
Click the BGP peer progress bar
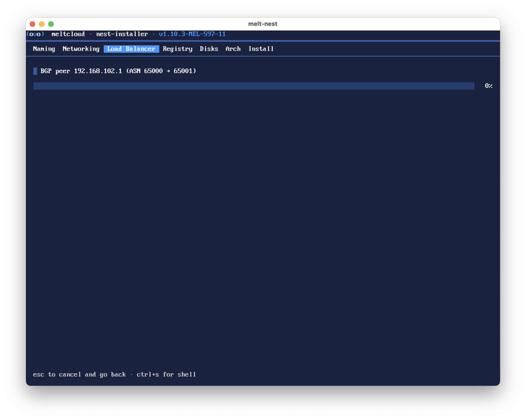click(254, 86)
